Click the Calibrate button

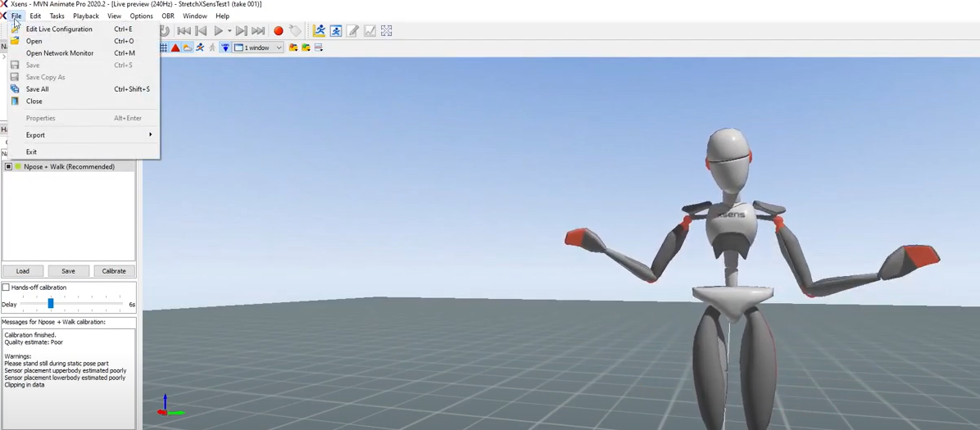coord(114,271)
